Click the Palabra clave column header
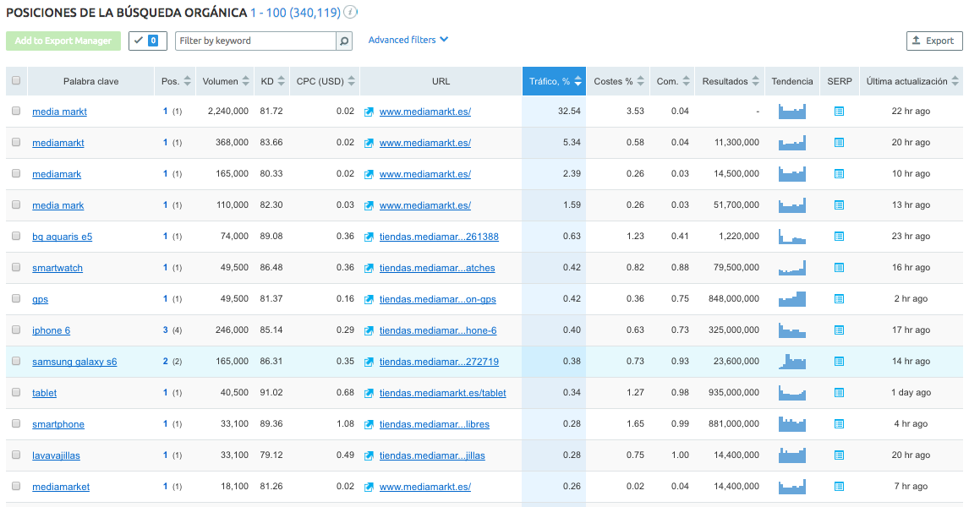This screenshot has height=507, width=980. [90, 81]
